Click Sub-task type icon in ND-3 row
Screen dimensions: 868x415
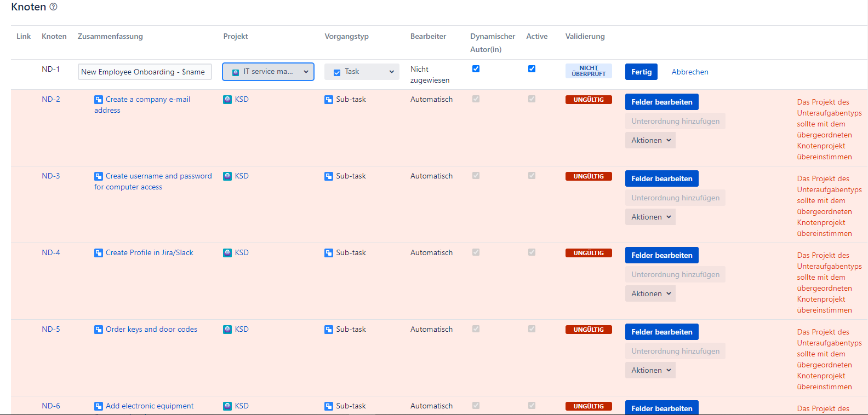click(329, 176)
